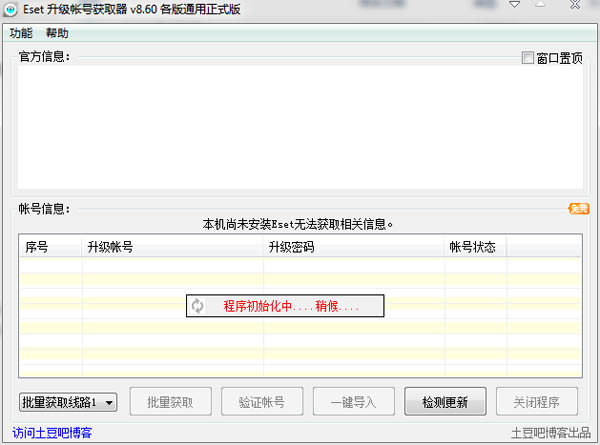
Task: Click the 关闭程序 button
Action: coord(537,401)
